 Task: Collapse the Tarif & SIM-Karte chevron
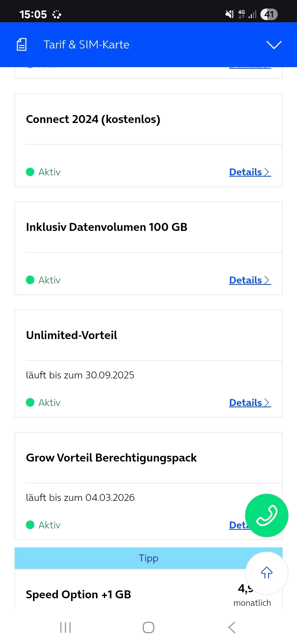pos(274,45)
